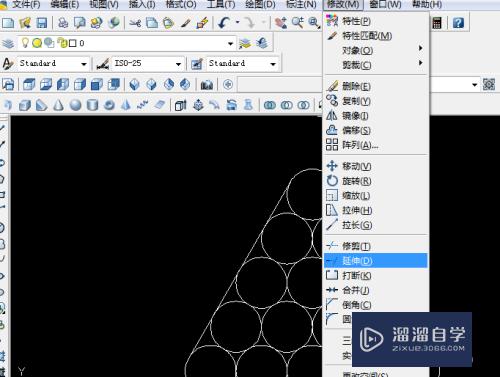Select the Wedge solid tool

click(x=42, y=105)
